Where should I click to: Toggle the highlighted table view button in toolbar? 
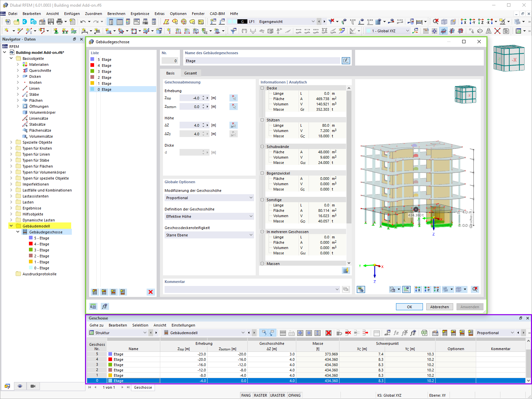(x=120, y=22)
